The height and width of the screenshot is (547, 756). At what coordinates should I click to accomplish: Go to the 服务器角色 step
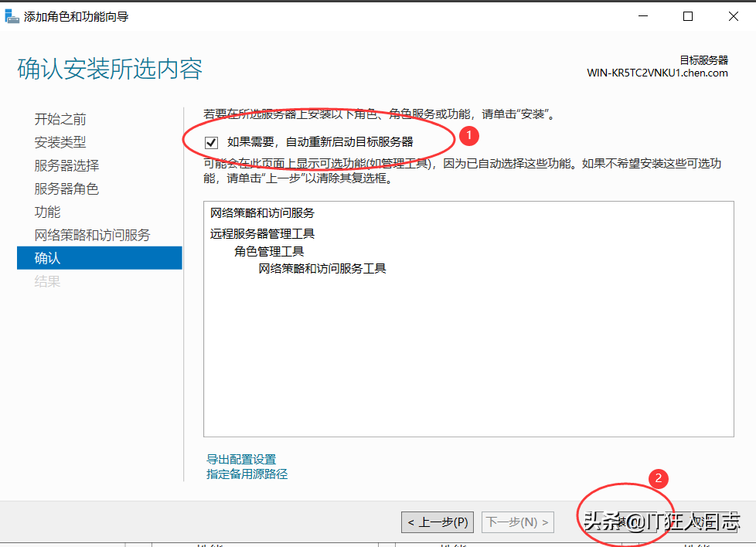pyautogui.click(x=66, y=189)
